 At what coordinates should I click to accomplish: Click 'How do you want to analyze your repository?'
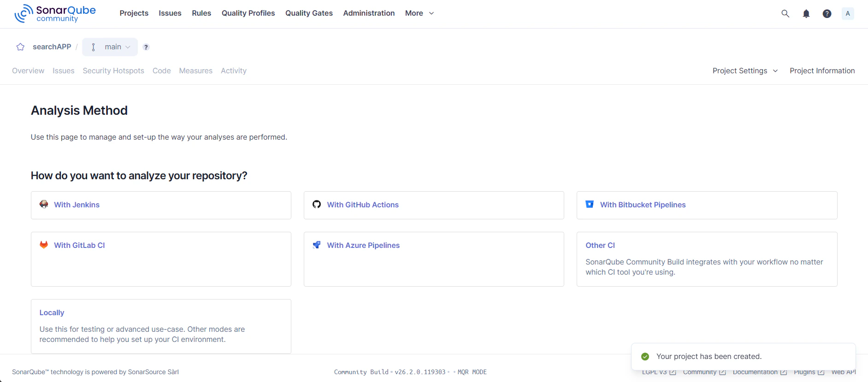pos(139,176)
